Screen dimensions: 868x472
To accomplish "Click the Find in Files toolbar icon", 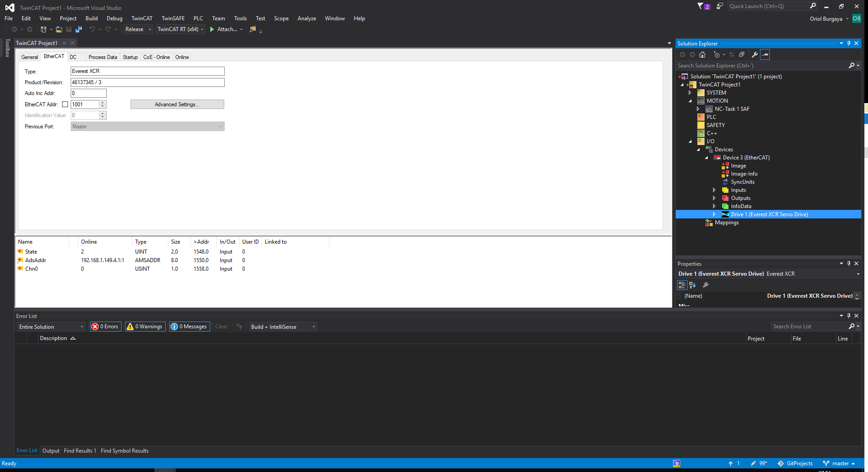I will click(253, 29).
